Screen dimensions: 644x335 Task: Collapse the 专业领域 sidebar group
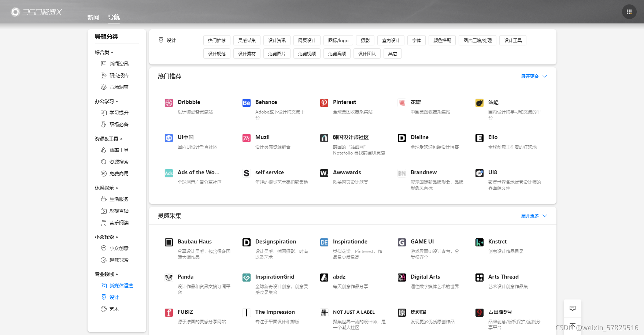coord(106,274)
